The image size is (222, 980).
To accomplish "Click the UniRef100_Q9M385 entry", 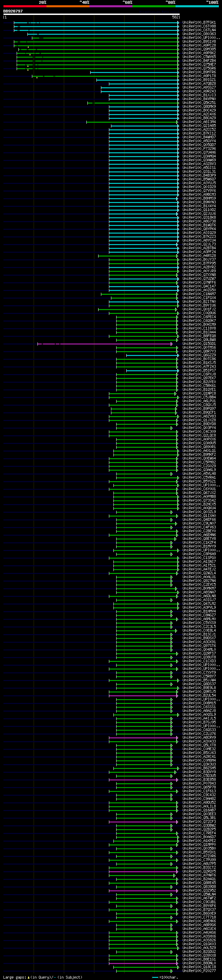I will click(x=199, y=49).
